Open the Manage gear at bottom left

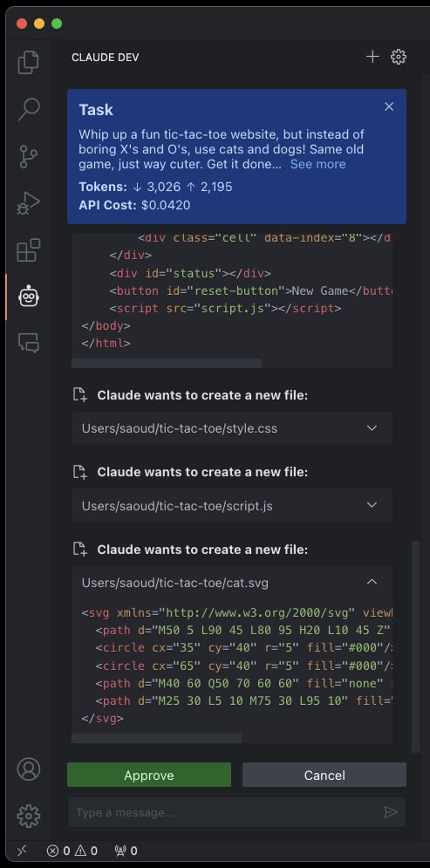click(x=28, y=816)
